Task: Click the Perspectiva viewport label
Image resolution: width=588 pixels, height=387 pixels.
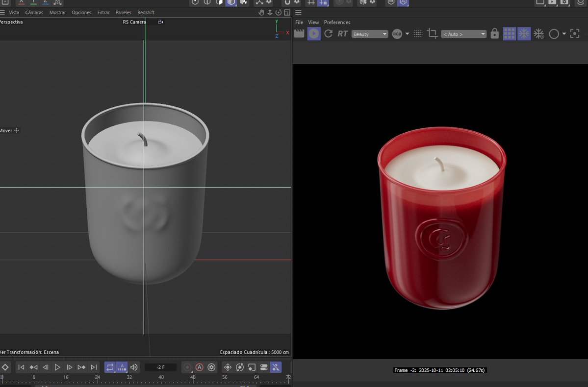Action: pos(11,22)
